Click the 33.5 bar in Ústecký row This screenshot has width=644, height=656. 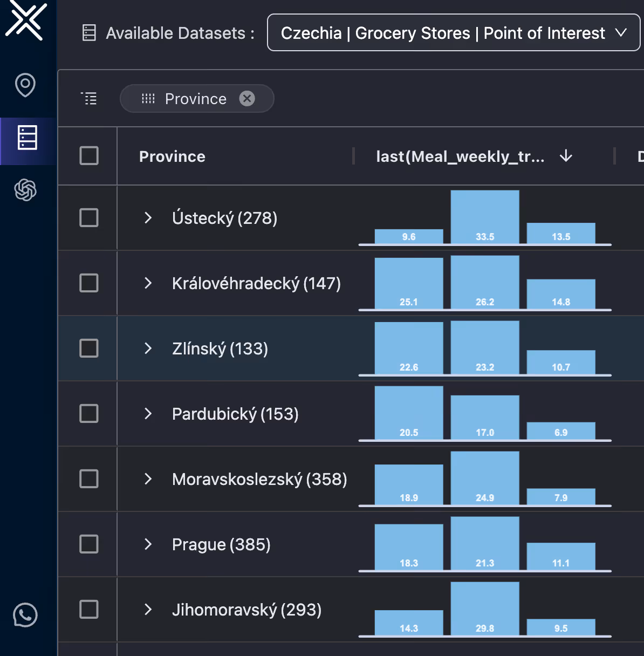tap(485, 217)
